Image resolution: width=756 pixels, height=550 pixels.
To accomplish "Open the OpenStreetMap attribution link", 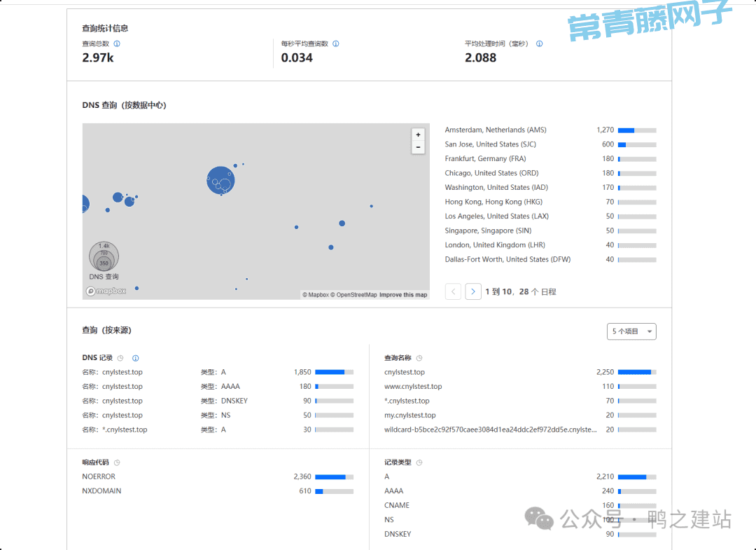I will tap(353, 295).
